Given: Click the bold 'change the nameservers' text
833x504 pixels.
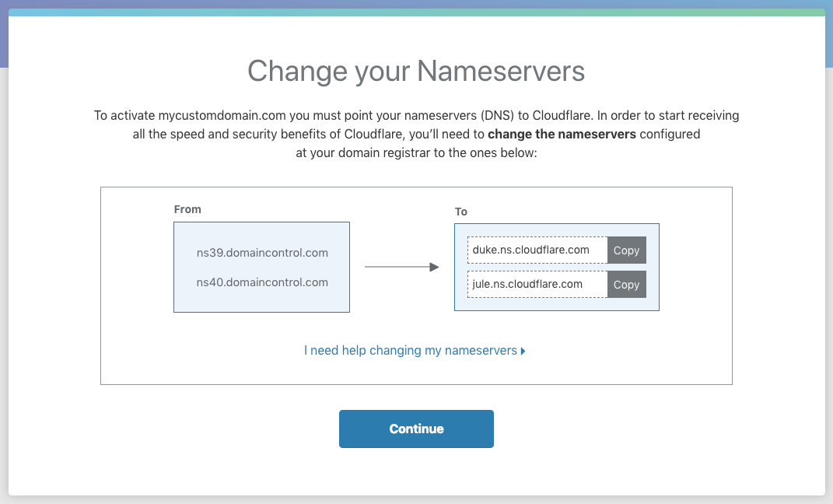Looking at the screenshot, I should pos(562,135).
